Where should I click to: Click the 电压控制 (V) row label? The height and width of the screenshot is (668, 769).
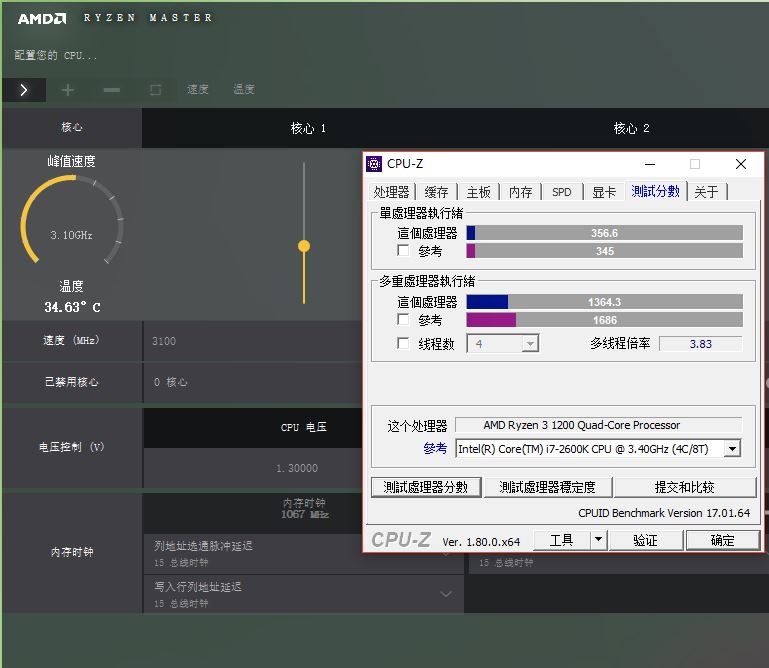pyautogui.click(x=72, y=447)
